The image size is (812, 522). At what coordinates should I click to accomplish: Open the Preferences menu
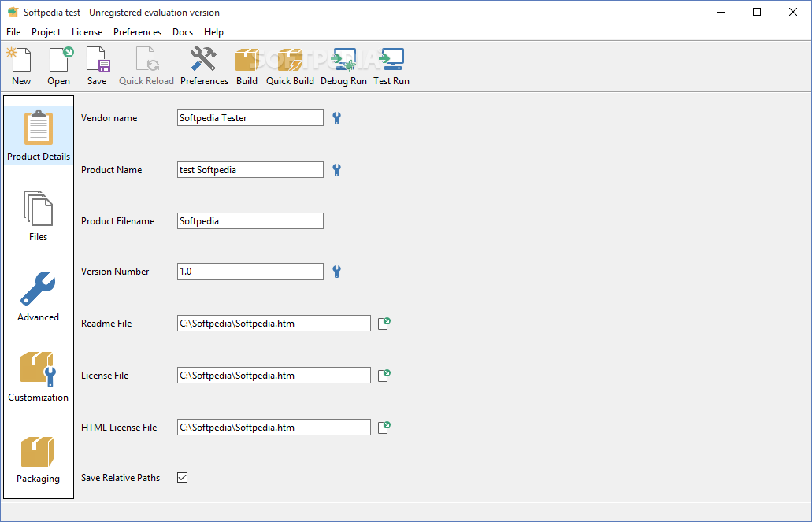137,32
